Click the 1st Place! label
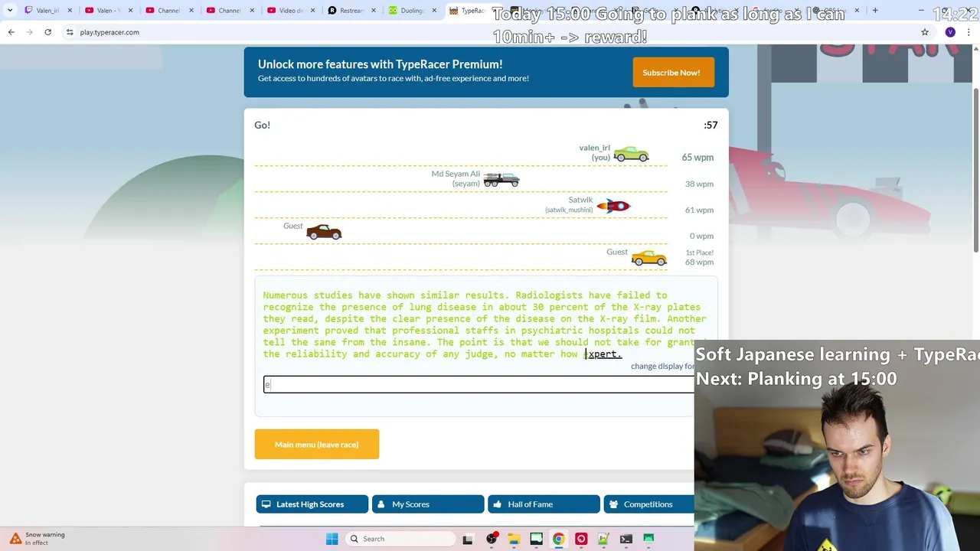This screenshot has height=551, width=980. pos(700,253)
